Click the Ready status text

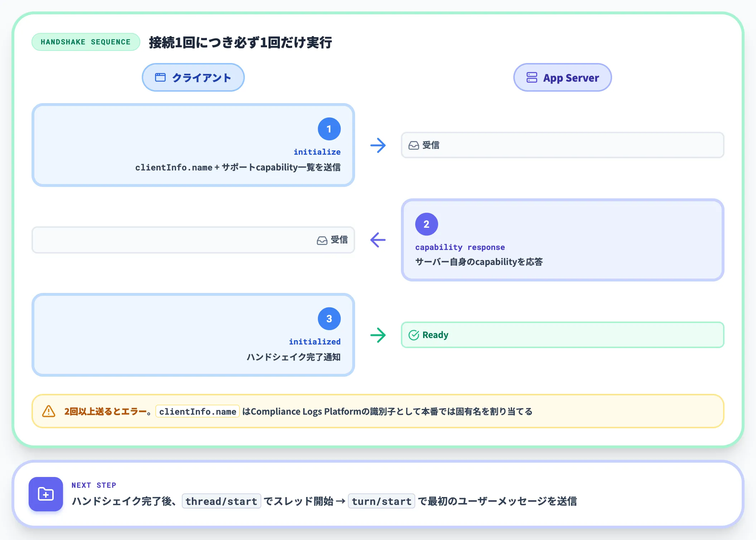point(435,335)
